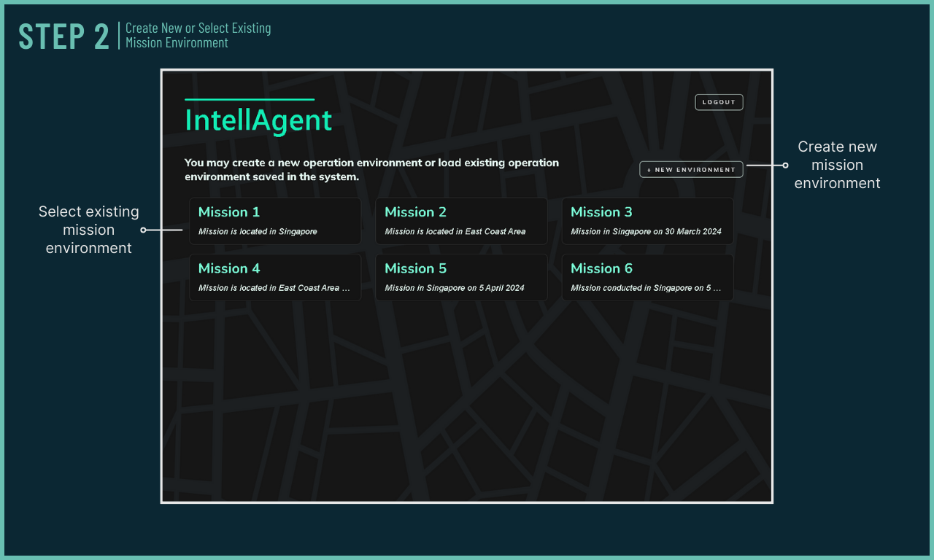This screenshot has width=934, height=560.
Task: Click the IntellAgent logo title
Action: click(258, 120)
